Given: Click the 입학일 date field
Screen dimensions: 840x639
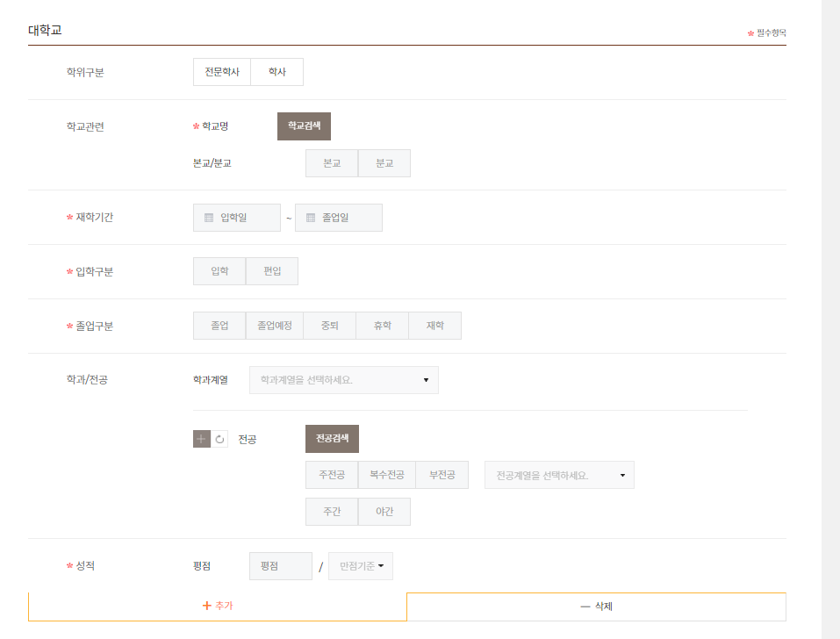Looking at the screenshot, I should 237,218.
